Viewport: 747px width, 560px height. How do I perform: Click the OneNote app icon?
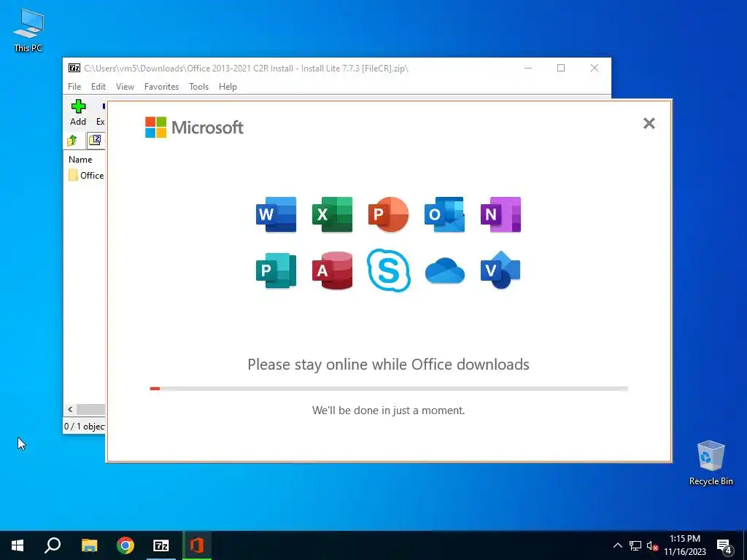click(500, 214)
